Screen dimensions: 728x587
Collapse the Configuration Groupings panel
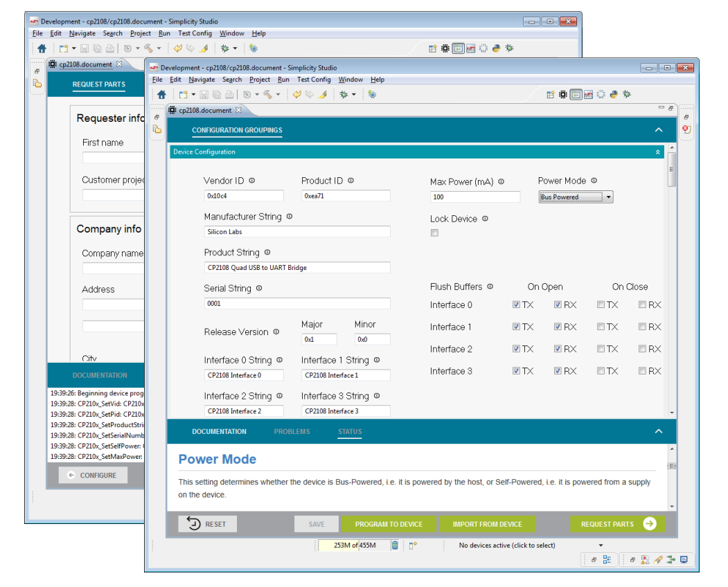pos(659,130)
